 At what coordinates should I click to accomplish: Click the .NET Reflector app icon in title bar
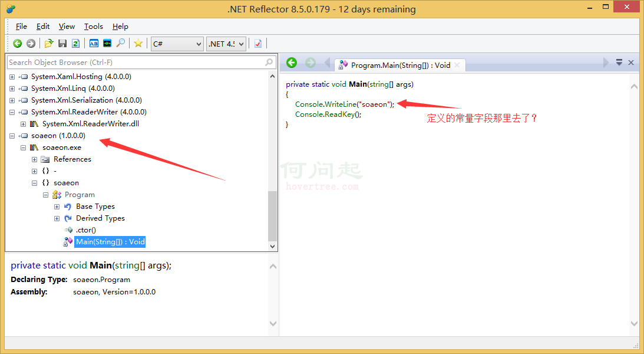tap(11, 9)
